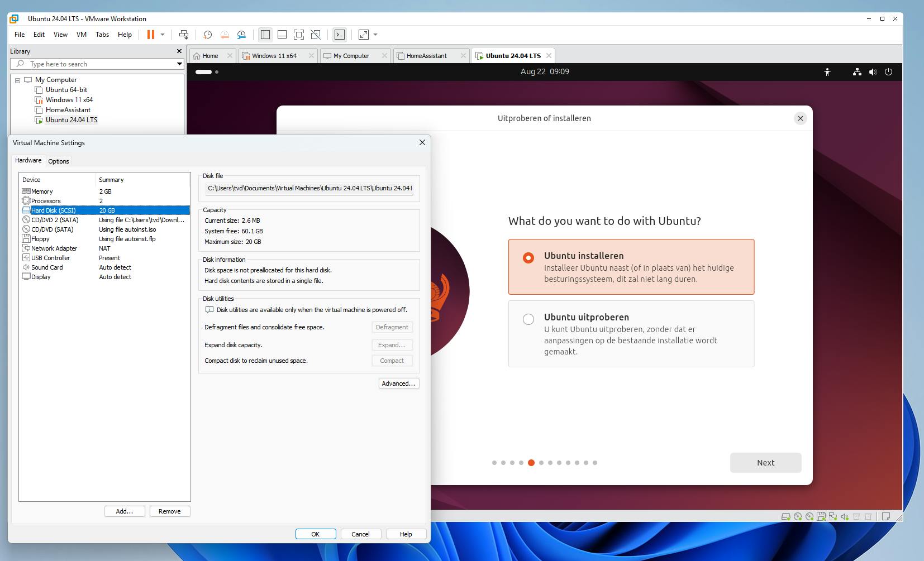The image size is (924, 561).
Task: Open the Help menu in the menu bar
Action: [125, 35]
